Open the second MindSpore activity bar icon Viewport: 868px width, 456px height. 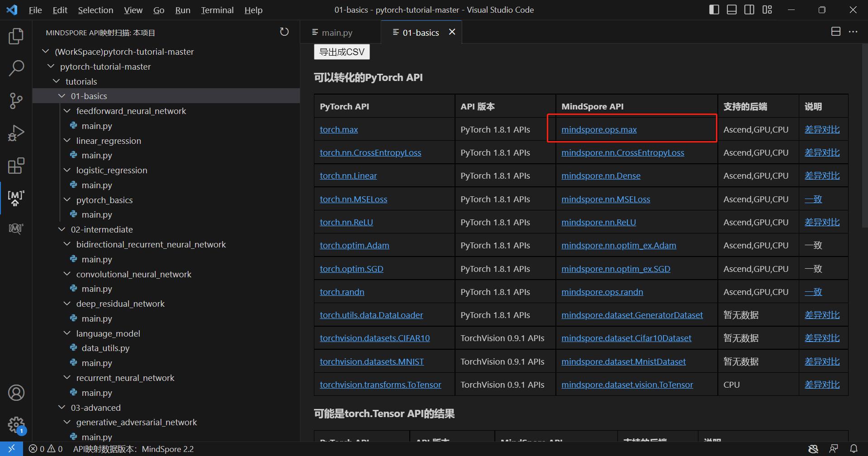[16, 228]
